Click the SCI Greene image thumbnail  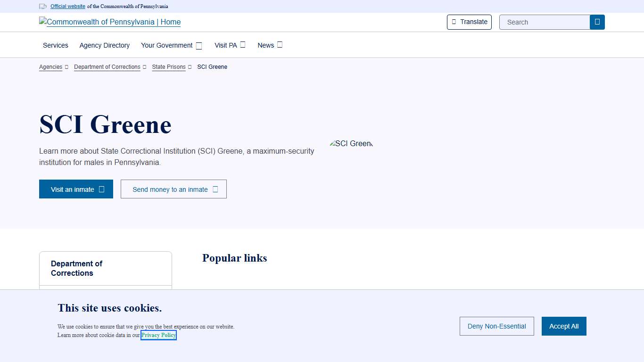click(x=351, y=144)
